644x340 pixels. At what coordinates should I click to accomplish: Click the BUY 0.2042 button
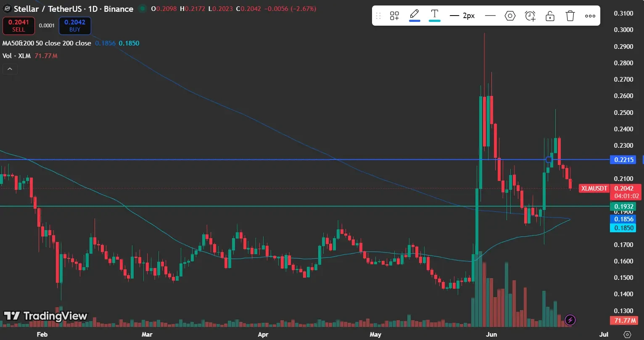tap(75, 26)
